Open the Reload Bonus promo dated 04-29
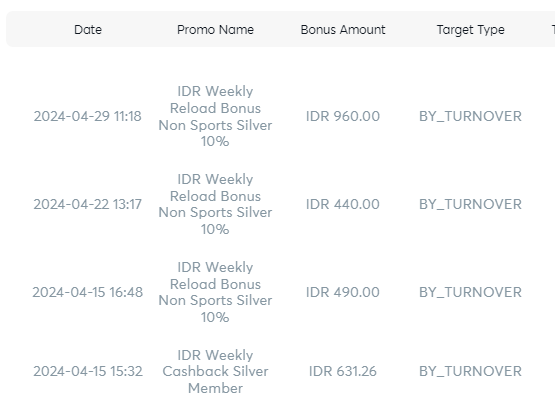This screenshot has height=404, width=555. (215, 116)
